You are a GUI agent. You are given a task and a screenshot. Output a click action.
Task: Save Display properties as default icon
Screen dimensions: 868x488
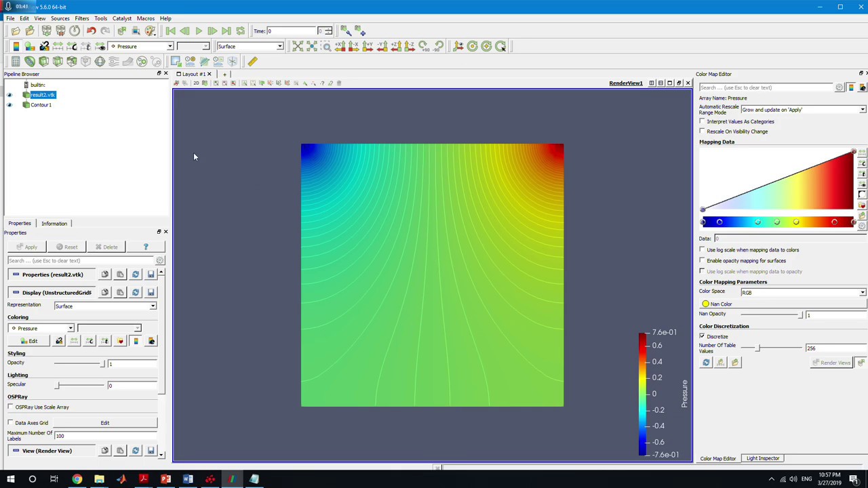[151, 292]
